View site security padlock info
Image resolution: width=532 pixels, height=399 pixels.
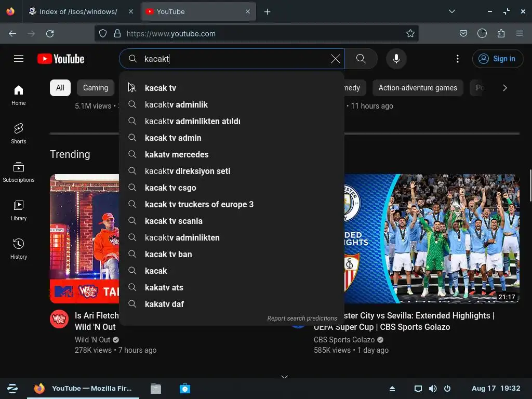click(x=117, y=34)
